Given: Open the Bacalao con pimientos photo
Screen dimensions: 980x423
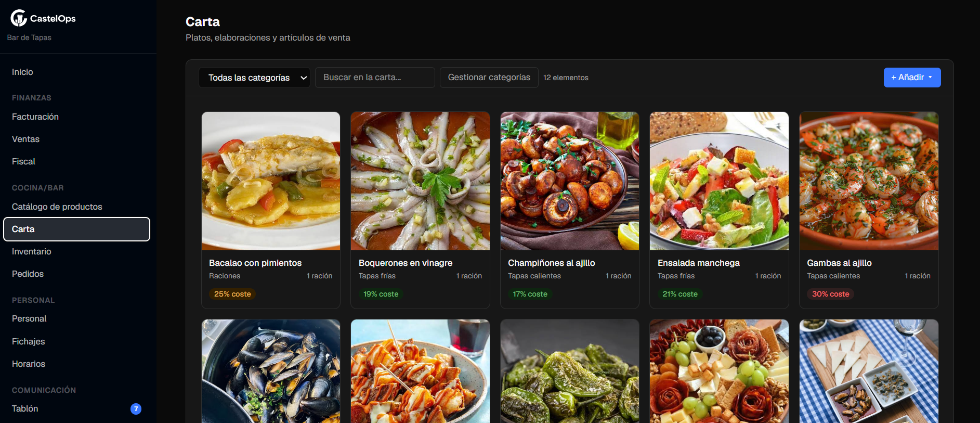Looking at the screenshot, I should 271,181.
